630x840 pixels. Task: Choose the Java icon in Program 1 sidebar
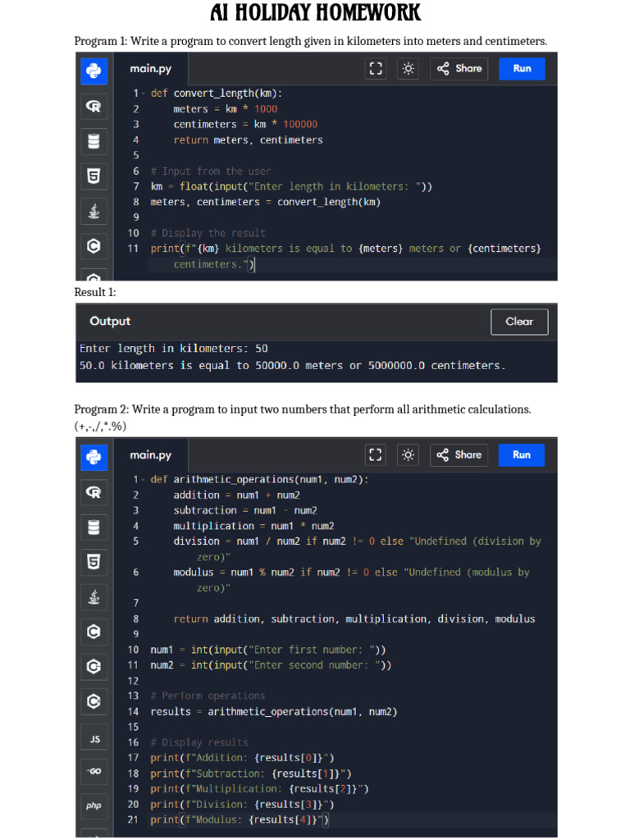pos(94,211)
